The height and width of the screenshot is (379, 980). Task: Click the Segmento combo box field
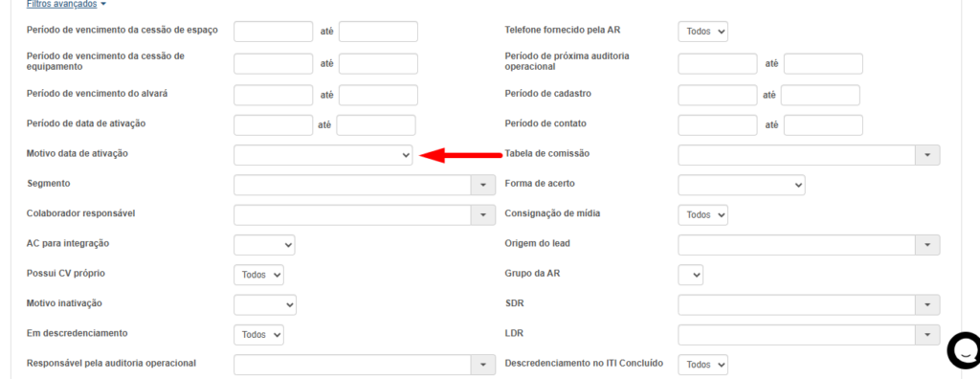click(x=352, y=185)
